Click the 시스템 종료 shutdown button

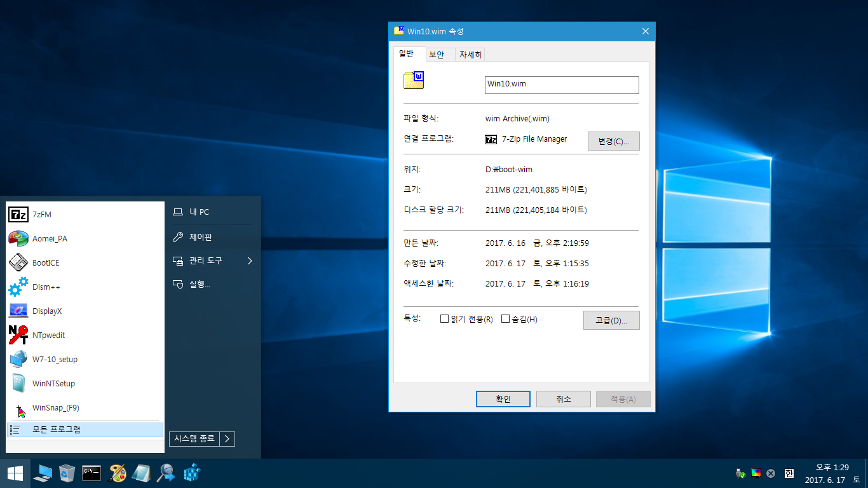[x=194, y=438]
